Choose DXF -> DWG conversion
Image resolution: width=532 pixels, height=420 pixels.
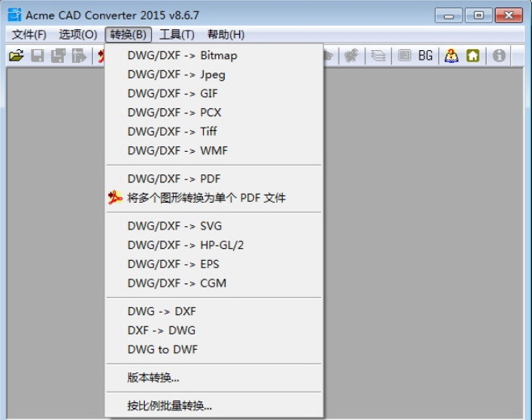[x=213, y=330]
